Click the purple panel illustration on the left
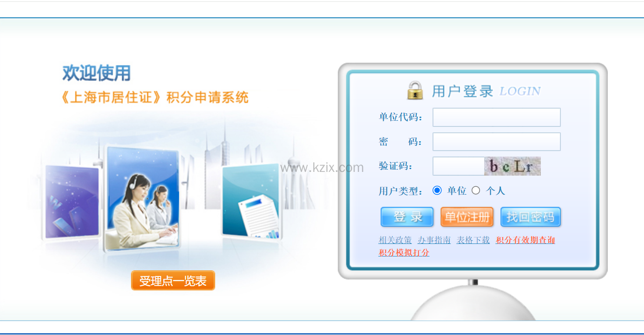This screenshot has width=644, height=335. tap(72, 203)
